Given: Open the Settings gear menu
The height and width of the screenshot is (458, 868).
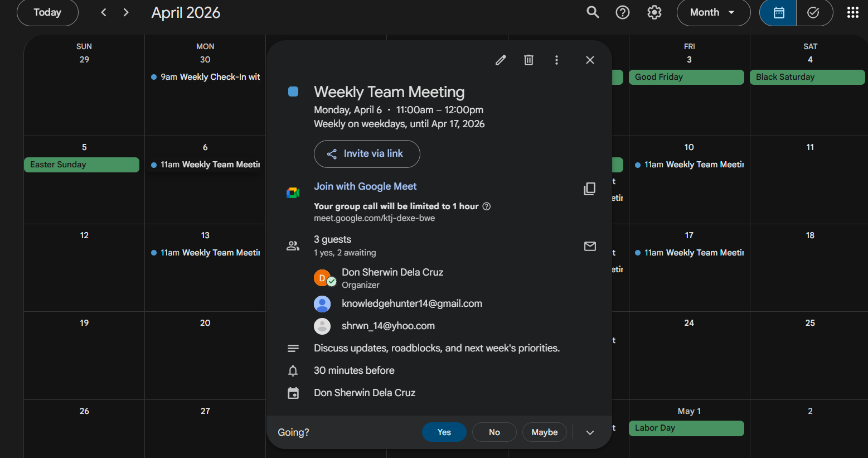Looking at the screenshot, I should 654,12.
